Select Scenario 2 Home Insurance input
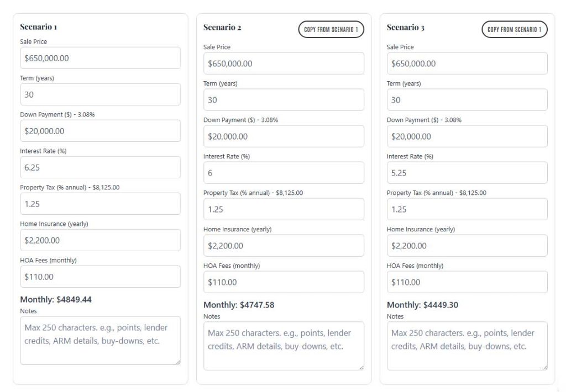The height and width of the screenshot is (392, 566). coord(284,246)
